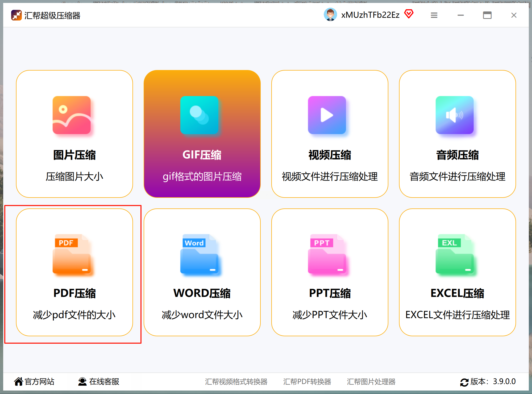
Task: Click the blue Word folder icon
Action: point(199,254)
